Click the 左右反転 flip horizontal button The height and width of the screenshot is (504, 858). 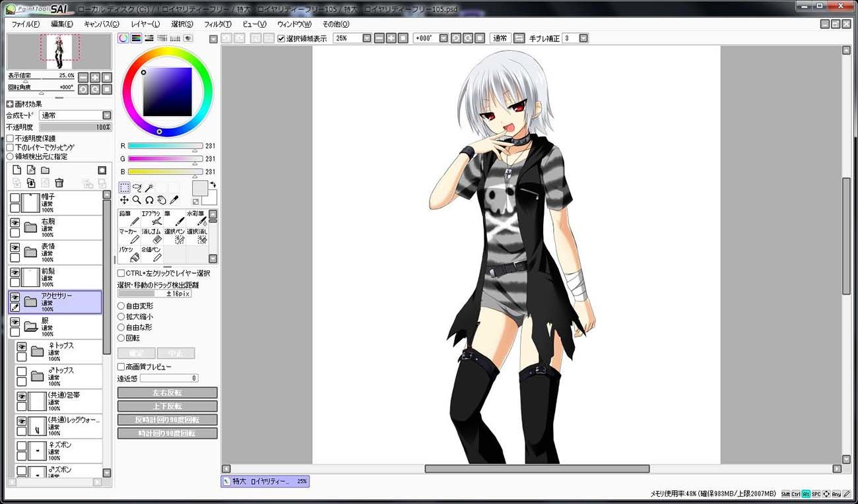(167, 393)
